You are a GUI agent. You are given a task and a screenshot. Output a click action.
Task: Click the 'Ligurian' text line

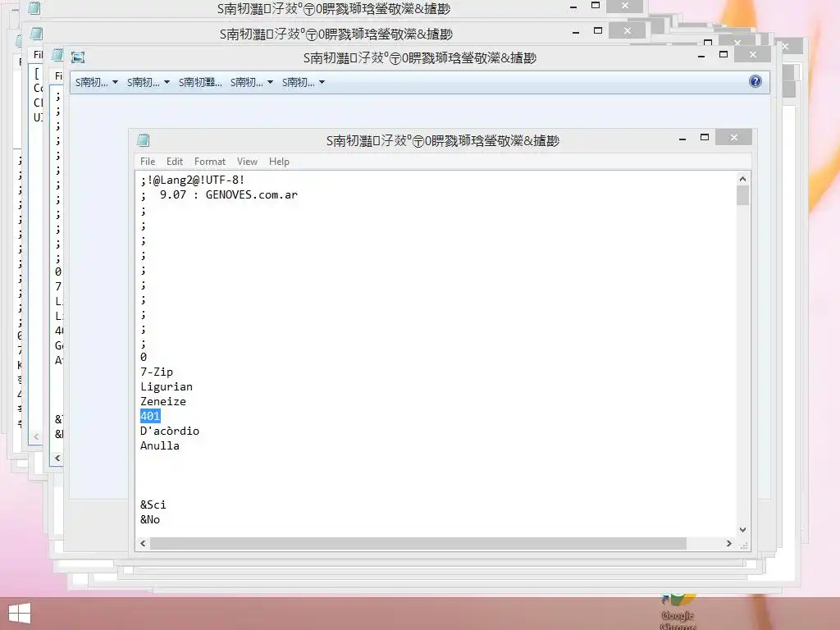coord(166,387)
